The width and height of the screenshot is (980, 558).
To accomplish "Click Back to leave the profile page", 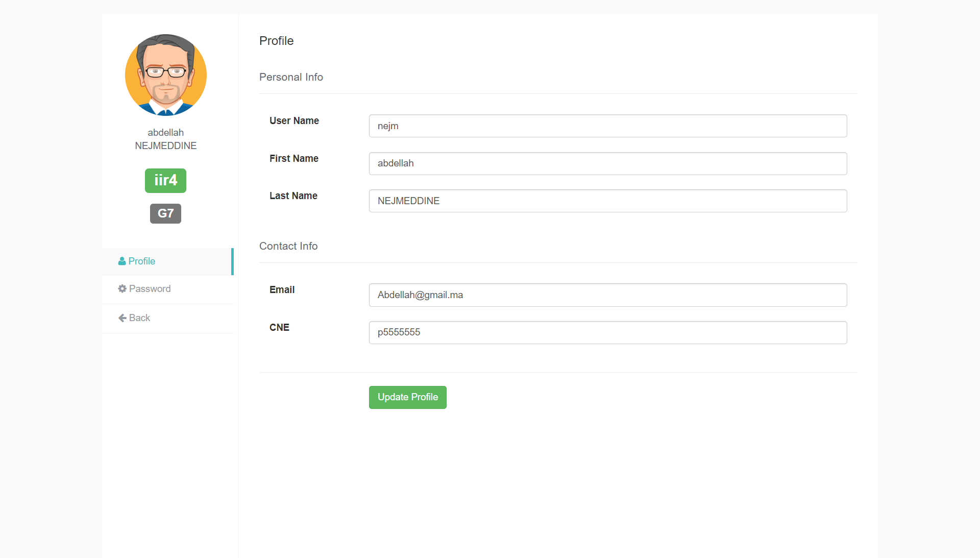I will point(139,318).
